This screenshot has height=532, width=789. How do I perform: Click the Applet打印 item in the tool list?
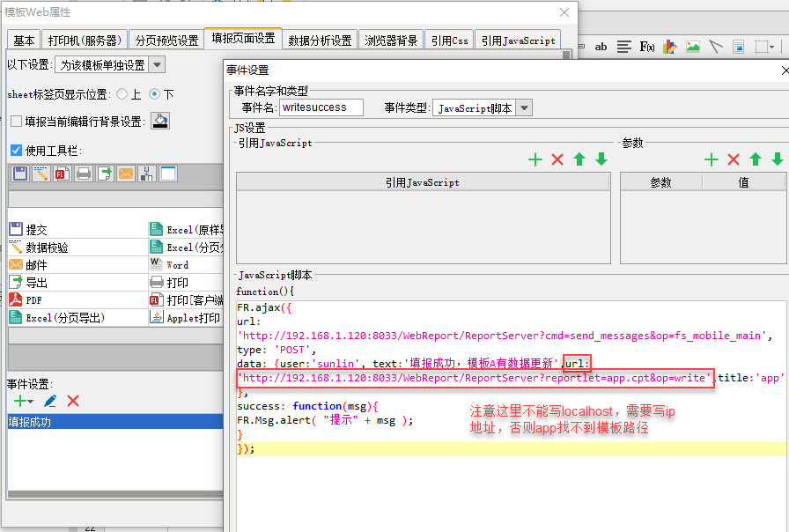coord(186,318)
